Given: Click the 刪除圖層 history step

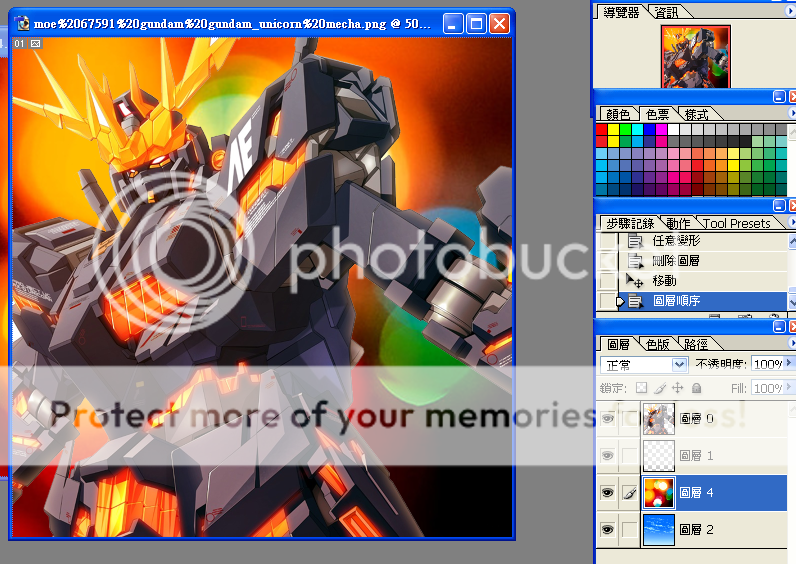Looking at the screenshot, I should (676, 261).
